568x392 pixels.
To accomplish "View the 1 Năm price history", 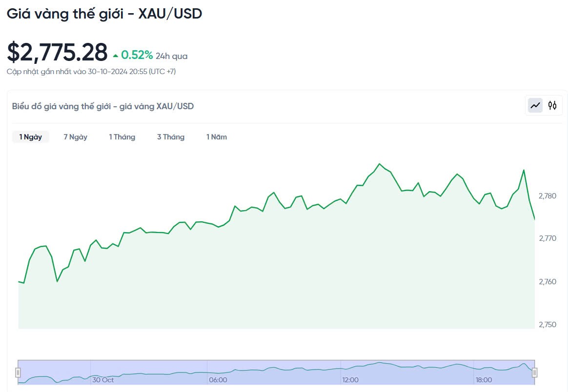I will 217,137.
